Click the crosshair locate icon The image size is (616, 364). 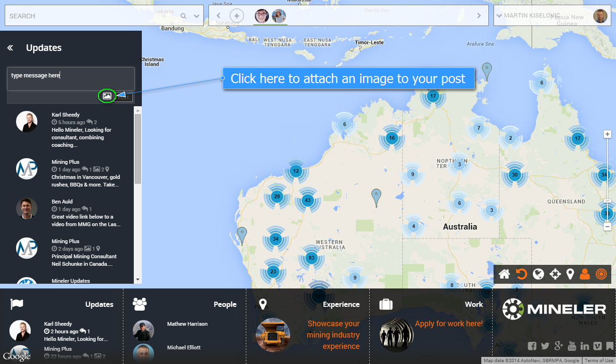[x=555, y=274]
